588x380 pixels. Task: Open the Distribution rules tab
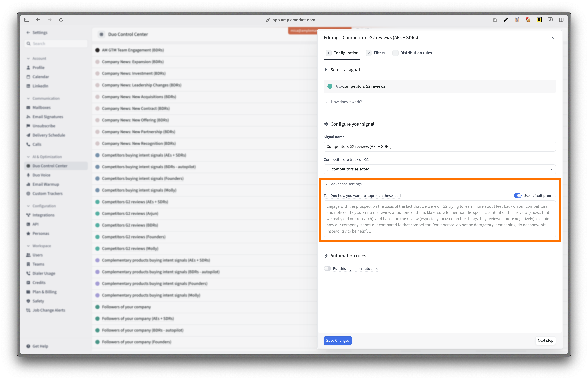[x=416, y=53]
